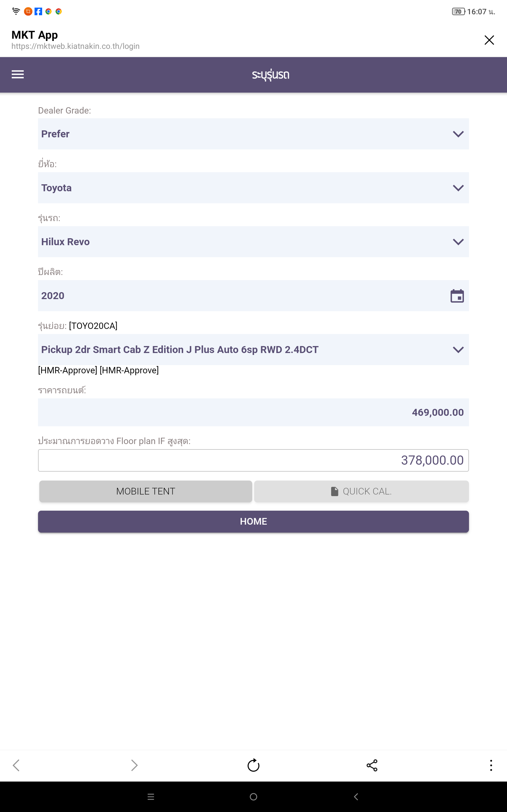Screen dimensions: 507x812
Task: Tap the Android recent apps button
Action: coord(151,796)
